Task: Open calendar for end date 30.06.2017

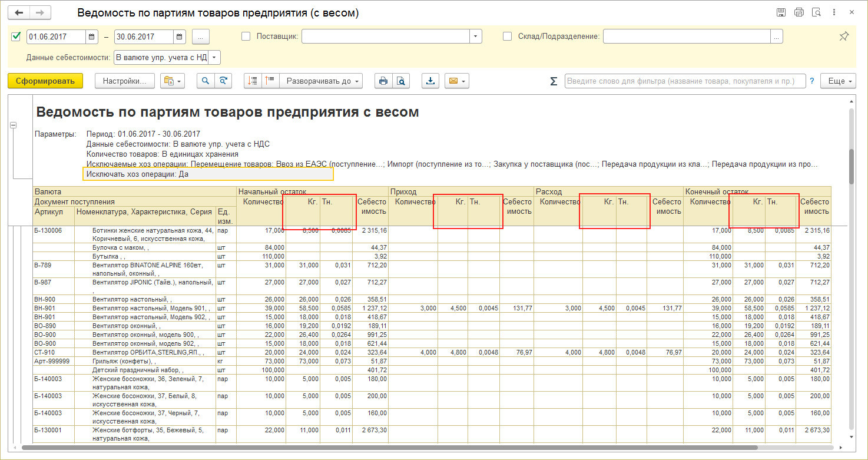Action: (180, 37)
